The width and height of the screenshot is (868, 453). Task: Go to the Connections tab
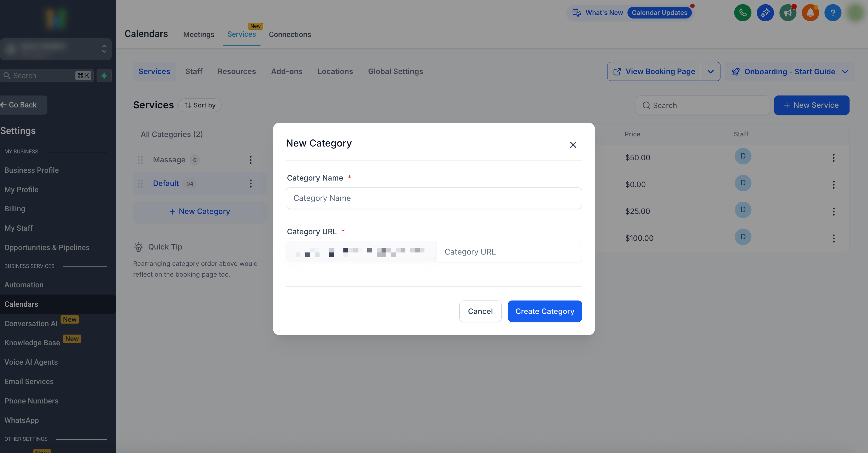[290, 34]
